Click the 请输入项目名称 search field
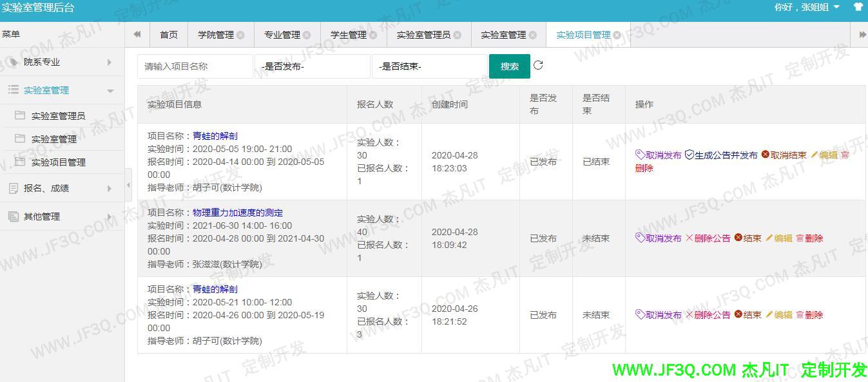Viewport: 868px width, 382px height. click(x=195, y=65)
